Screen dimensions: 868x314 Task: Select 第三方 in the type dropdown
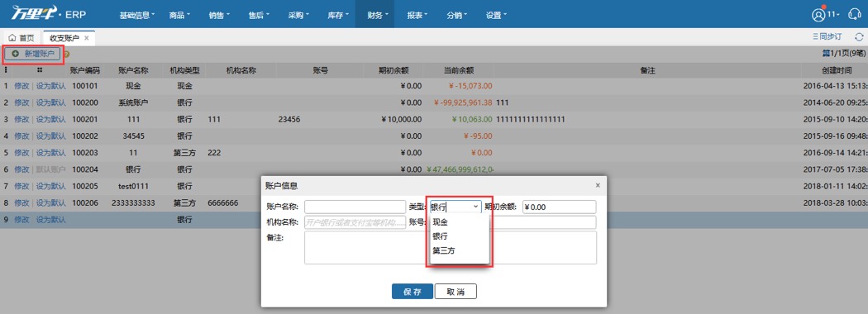(460, 250)
